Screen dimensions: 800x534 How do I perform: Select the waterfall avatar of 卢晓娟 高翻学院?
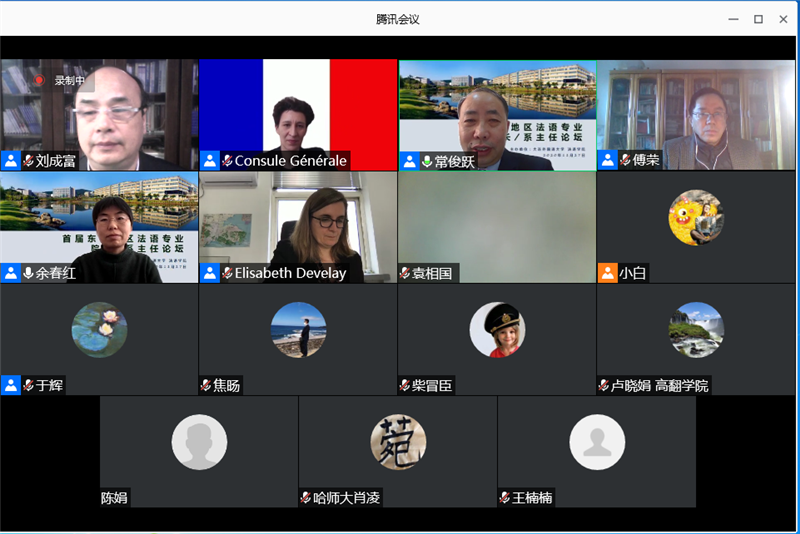(696, 329)
